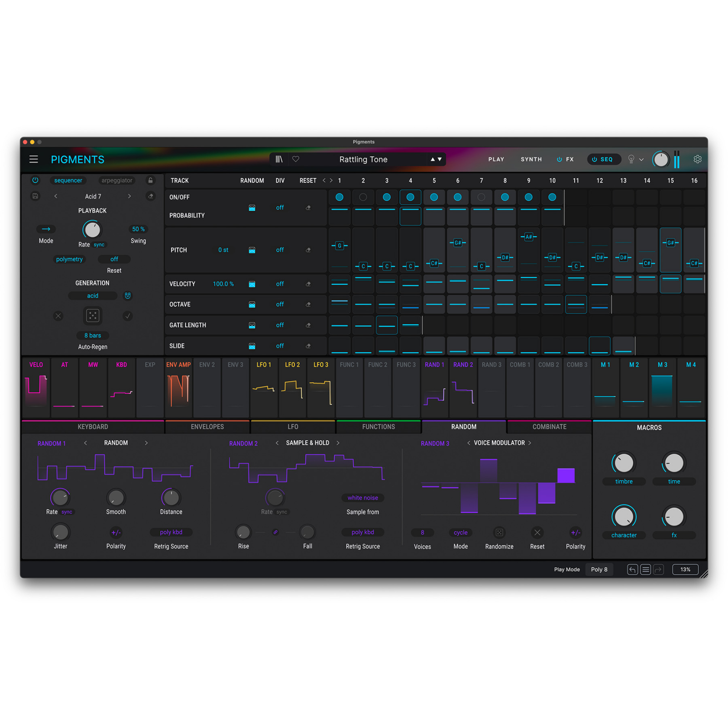
Task: Click the Octave track randomize icon
Action: pyautogui.click(x=252, y=304)
